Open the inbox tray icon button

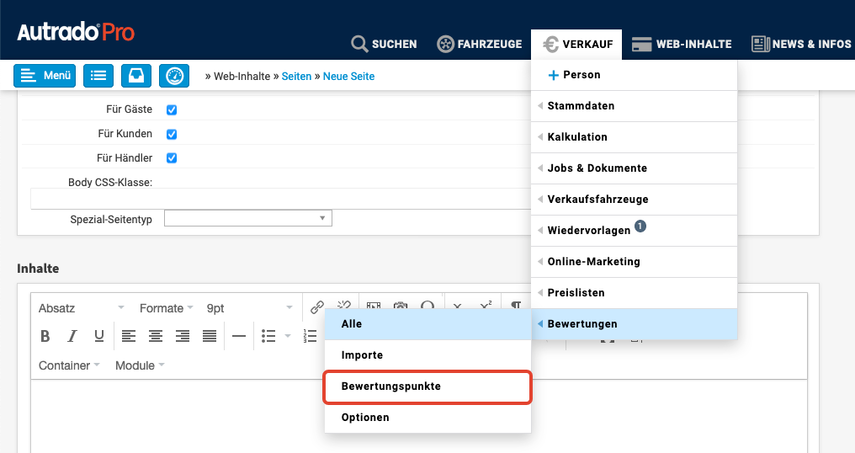tap(136, 76)
